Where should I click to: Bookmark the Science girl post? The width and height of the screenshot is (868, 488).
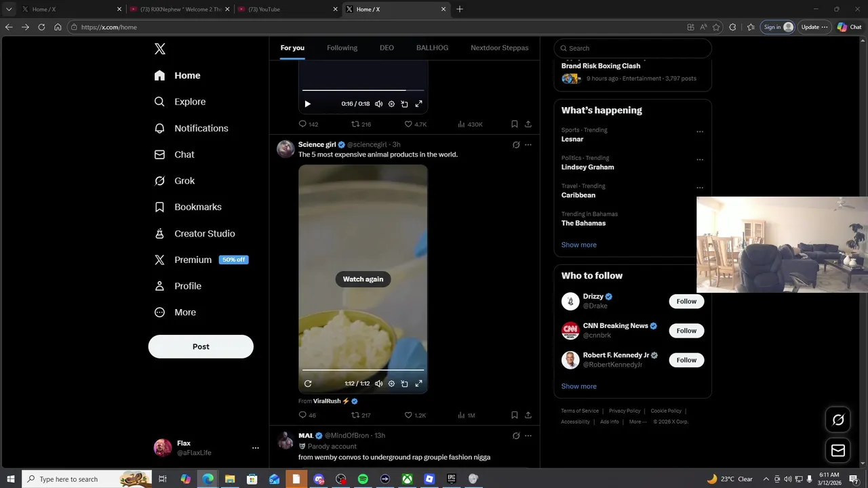(515, 415)
